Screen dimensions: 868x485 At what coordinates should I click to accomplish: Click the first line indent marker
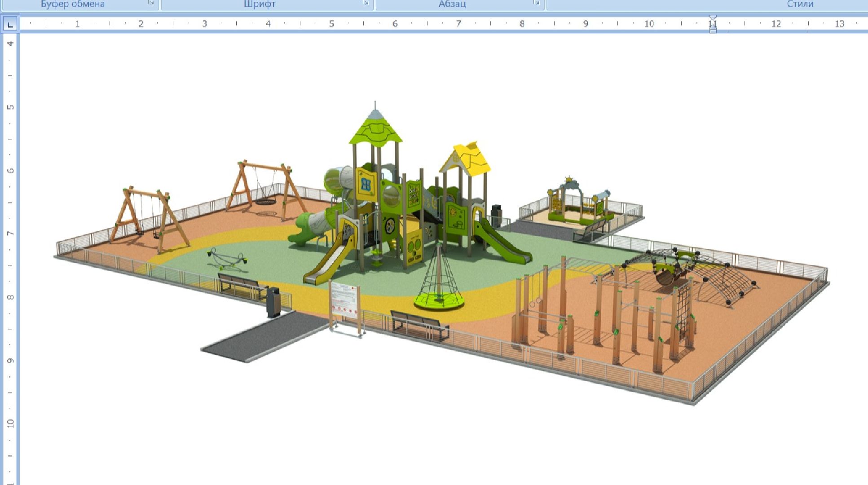[x=713, y=18]
